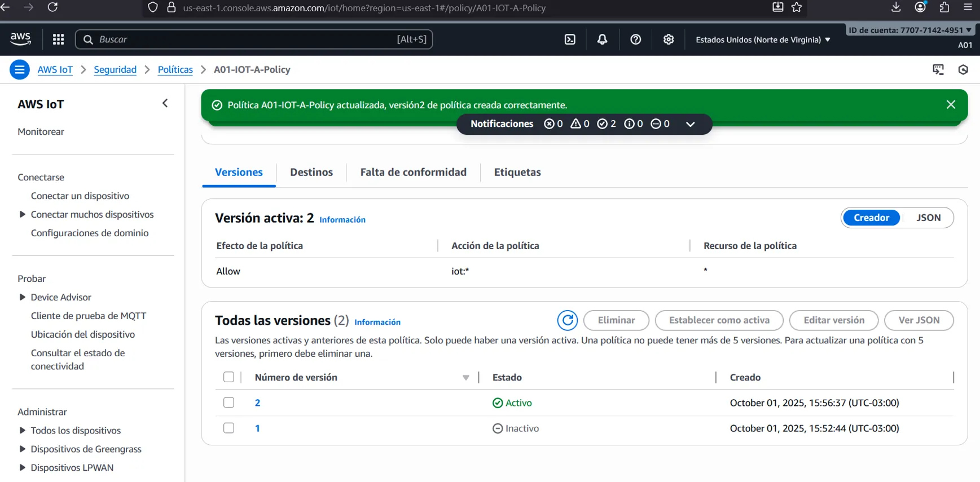Collapse the AWS IoT sidebar
The image size is (980, 482).
tap(165, 104)
